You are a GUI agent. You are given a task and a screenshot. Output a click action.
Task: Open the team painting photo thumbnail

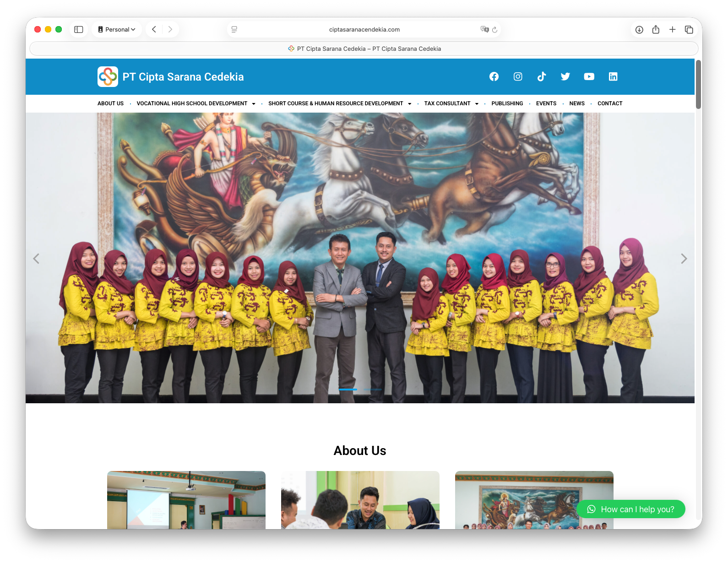coord(534,500)
